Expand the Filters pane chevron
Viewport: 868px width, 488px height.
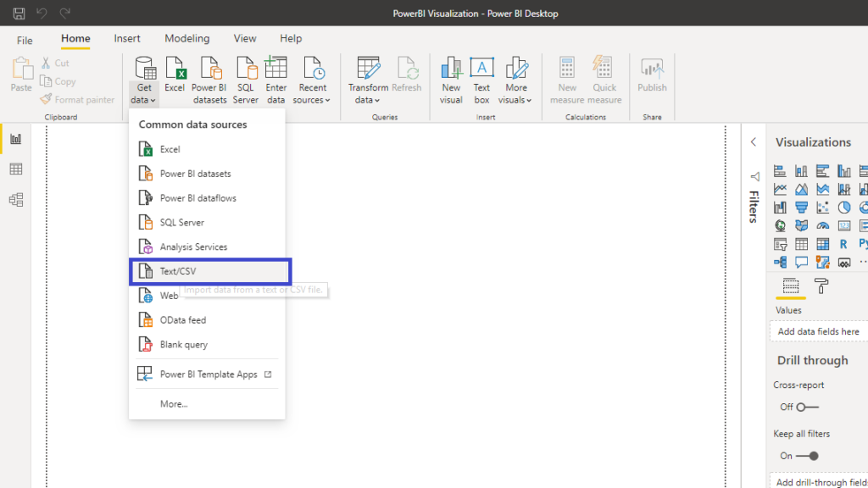(x=754, y=142)
